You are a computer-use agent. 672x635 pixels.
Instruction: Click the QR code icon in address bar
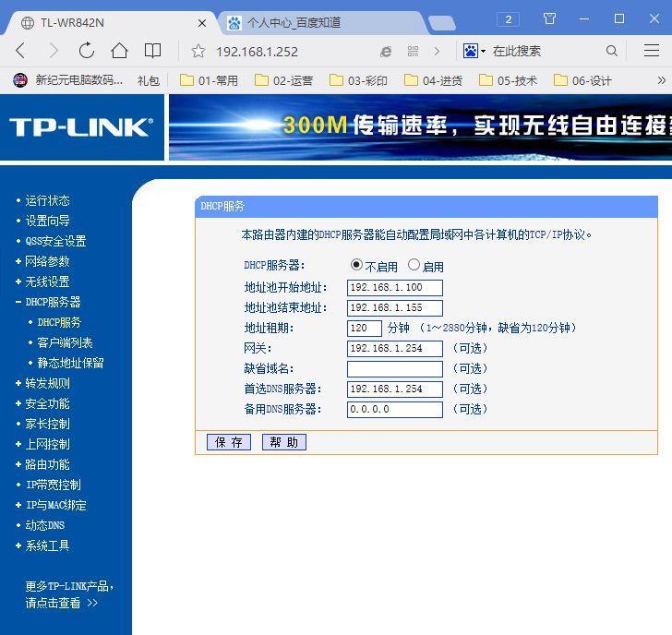[x=413, y=52]
